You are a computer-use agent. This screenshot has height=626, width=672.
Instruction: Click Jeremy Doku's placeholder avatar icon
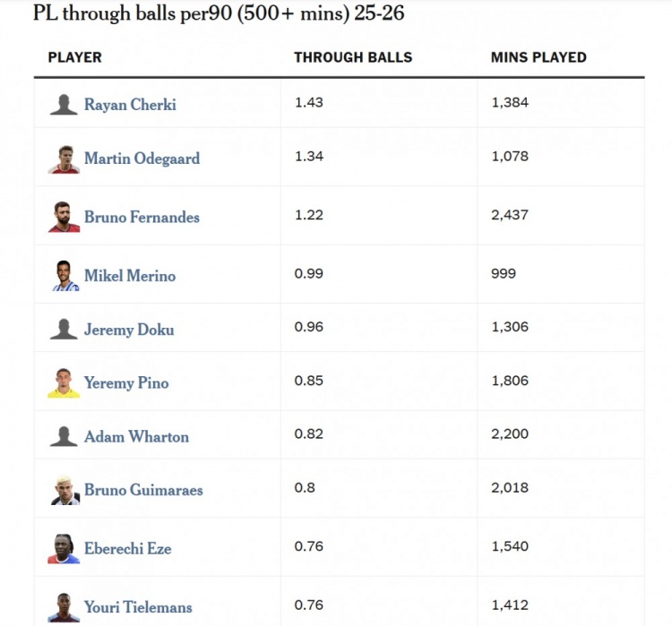point(64,330)
